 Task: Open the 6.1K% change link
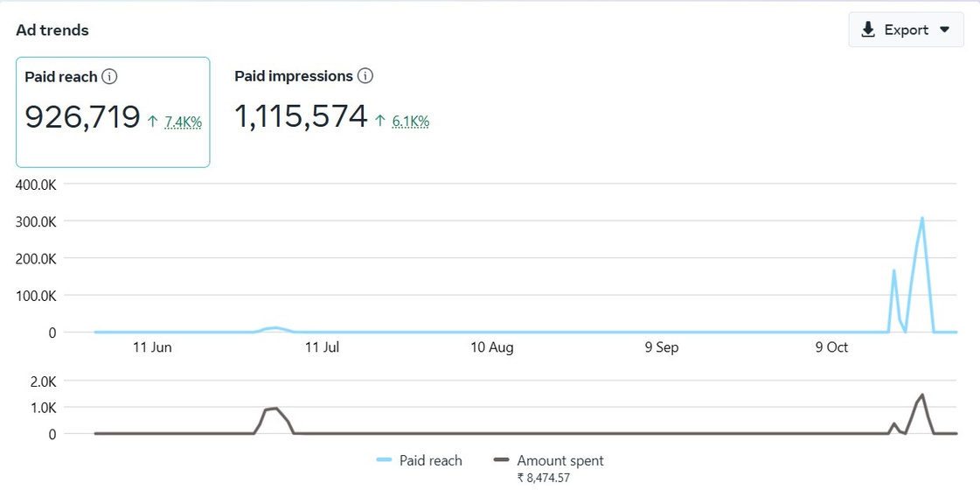click(410, 122)
